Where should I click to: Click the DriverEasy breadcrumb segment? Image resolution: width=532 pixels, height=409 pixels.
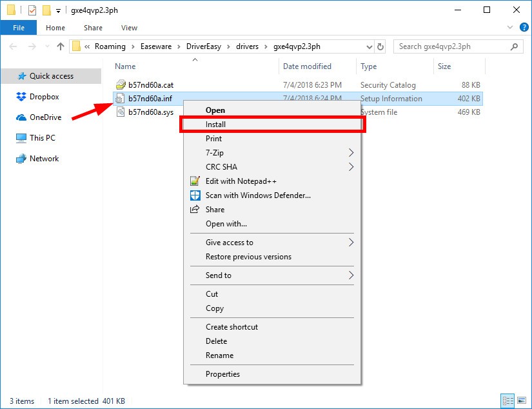tap(204, 46)
